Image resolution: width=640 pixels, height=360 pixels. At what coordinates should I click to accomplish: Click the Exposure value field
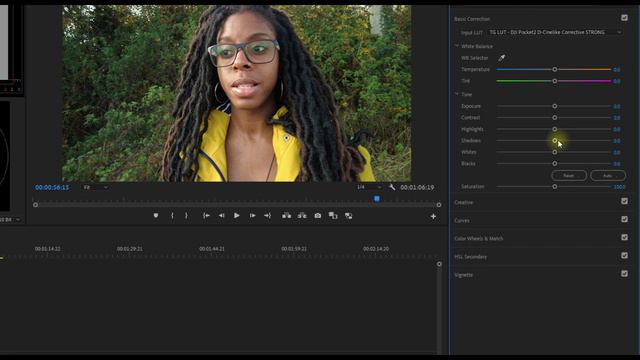(x=617, y=107)
